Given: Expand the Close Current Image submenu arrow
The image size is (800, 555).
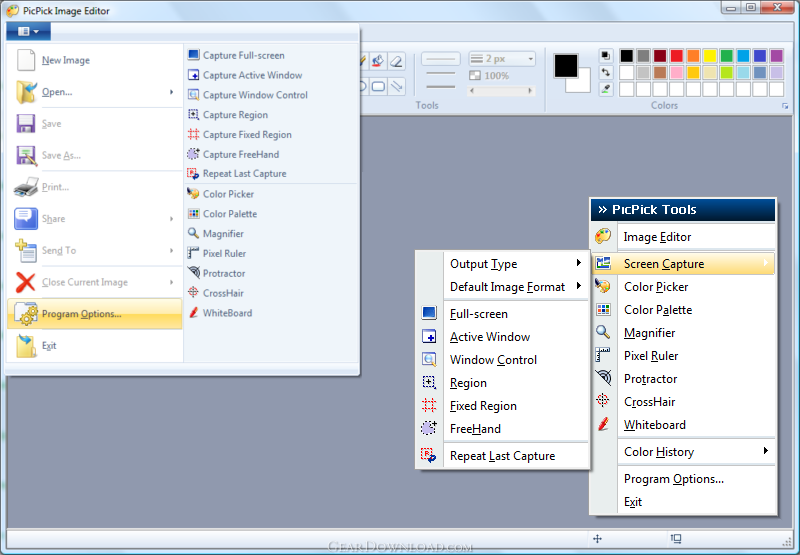Looking at the screenshot, I should [171, 282].
